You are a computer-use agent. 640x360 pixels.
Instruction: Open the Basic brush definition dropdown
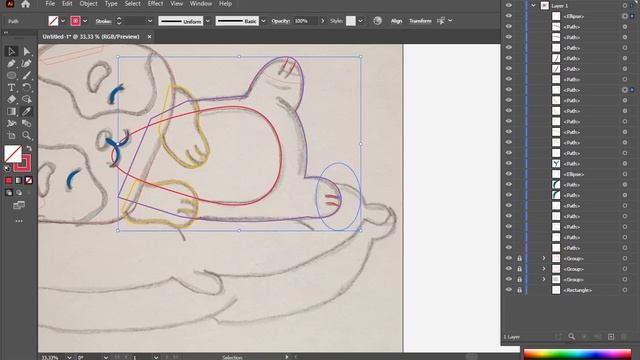(x=263, y=21)
